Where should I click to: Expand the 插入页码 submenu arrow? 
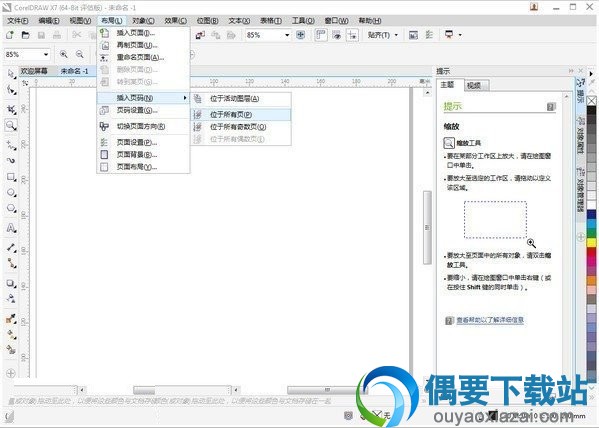185,98
